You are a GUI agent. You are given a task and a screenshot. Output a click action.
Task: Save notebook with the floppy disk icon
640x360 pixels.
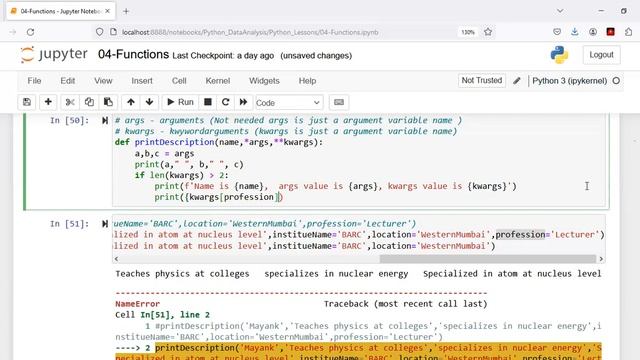tap(27, 102)
